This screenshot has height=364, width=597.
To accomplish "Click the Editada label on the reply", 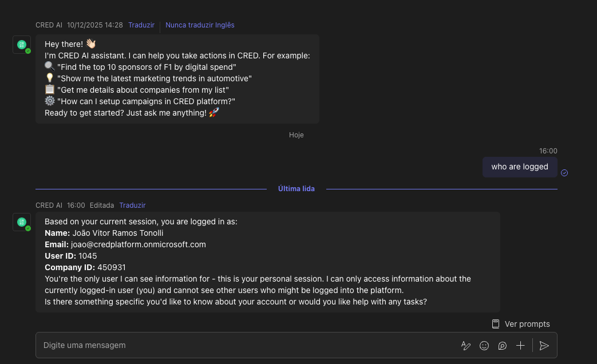I will tap(102, 205).
